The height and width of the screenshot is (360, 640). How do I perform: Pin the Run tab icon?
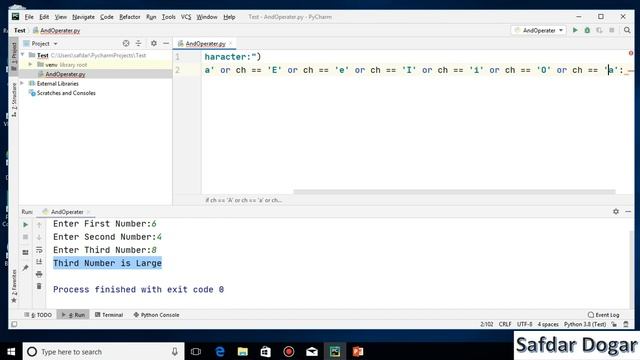[x=25, y=268]
